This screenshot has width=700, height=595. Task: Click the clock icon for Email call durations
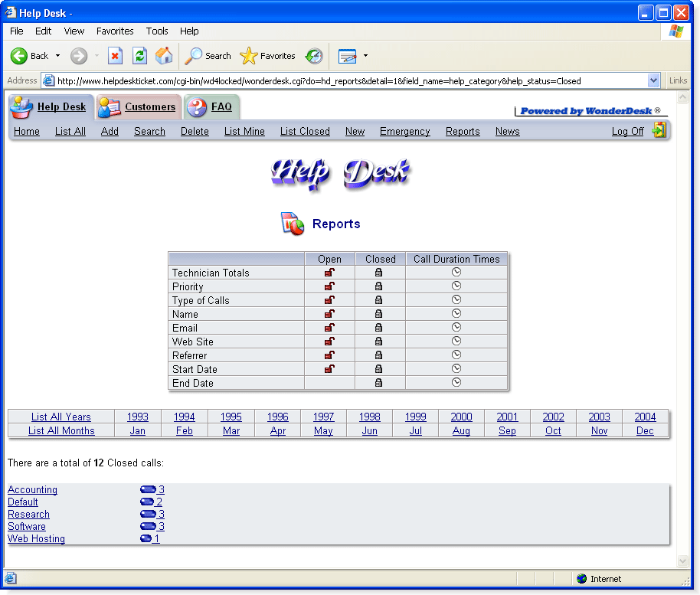click(x=456, y=328)
